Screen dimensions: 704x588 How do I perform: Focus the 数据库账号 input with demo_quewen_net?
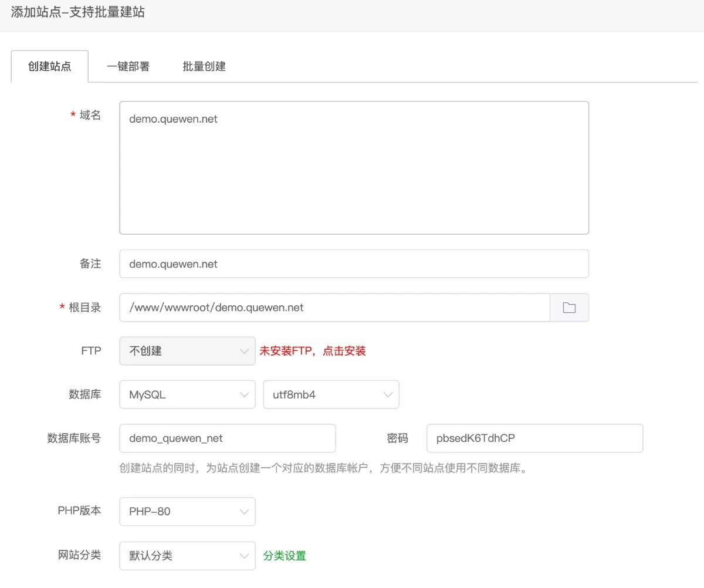[x=228, y=438]
